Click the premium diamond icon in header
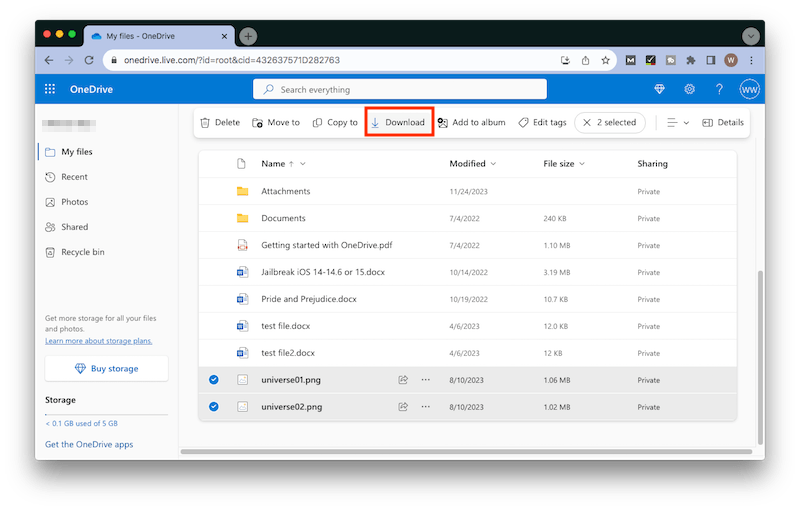This screenshot has width=800, height=510. point(659,90)
